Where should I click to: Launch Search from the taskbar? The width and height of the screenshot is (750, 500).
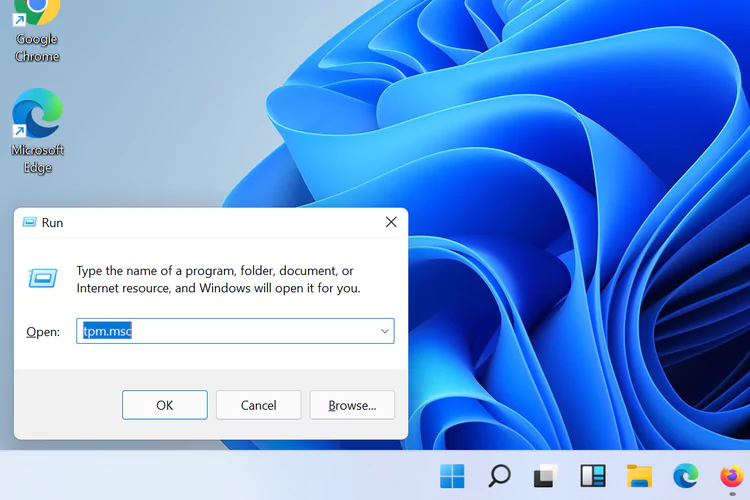point(499,476)
